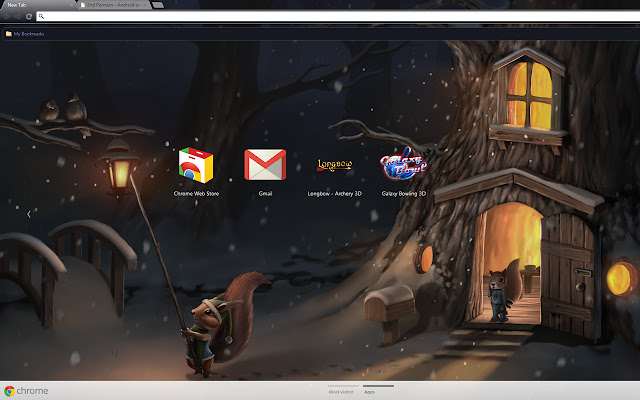Launch the Galaxy Bowling 3D app icon

point(403,164)
